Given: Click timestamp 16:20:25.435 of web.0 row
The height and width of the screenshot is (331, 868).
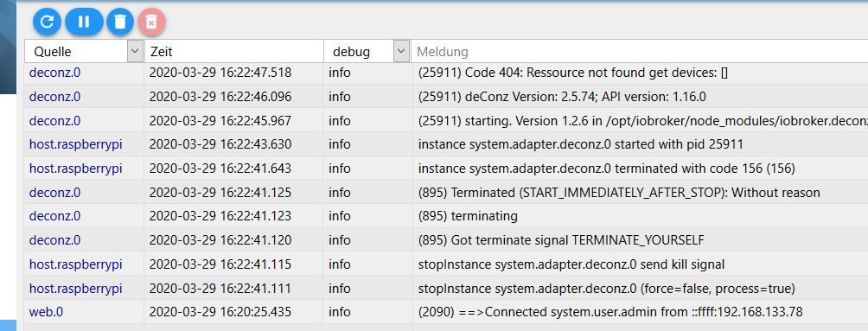Looking at the screenshot, I should pyautogui.click(x=220, y=312).
